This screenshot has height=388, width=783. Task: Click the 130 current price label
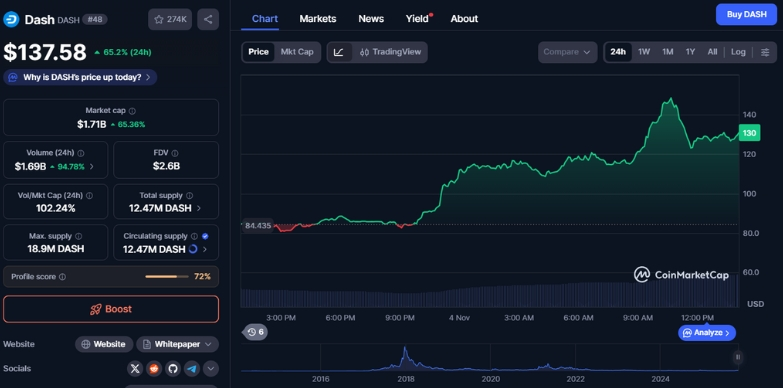(749, 133)
